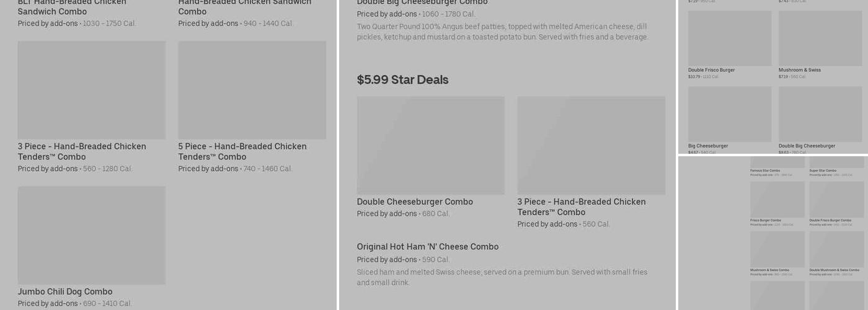868x310 pixels.
Task: Open Original Hot Ham 'N' Cheese Combo
Action: pos(427,247)
